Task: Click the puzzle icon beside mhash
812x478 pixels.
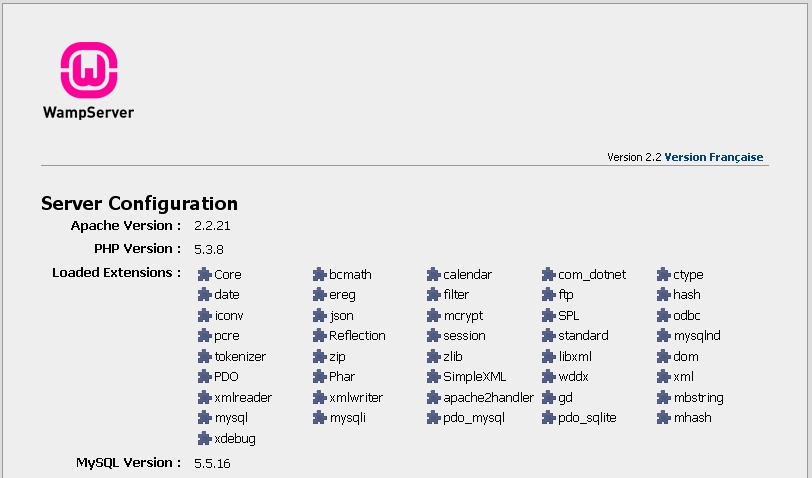Action: tap(663, 417)
